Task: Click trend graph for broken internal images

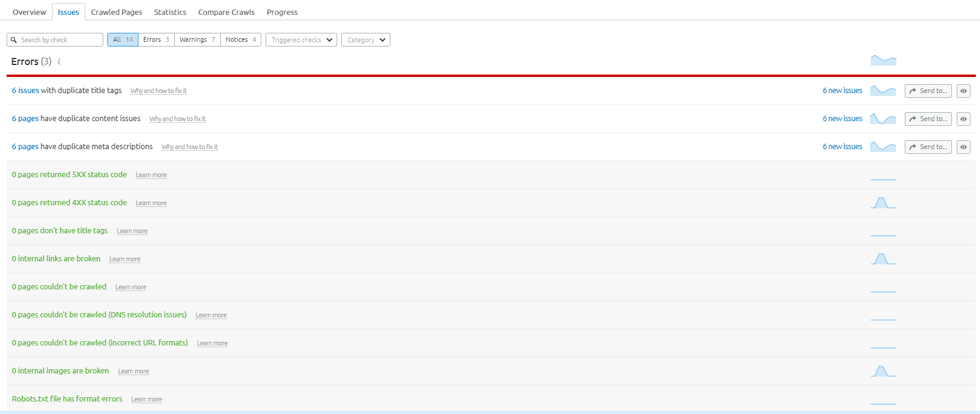Action: coord(883,371)
